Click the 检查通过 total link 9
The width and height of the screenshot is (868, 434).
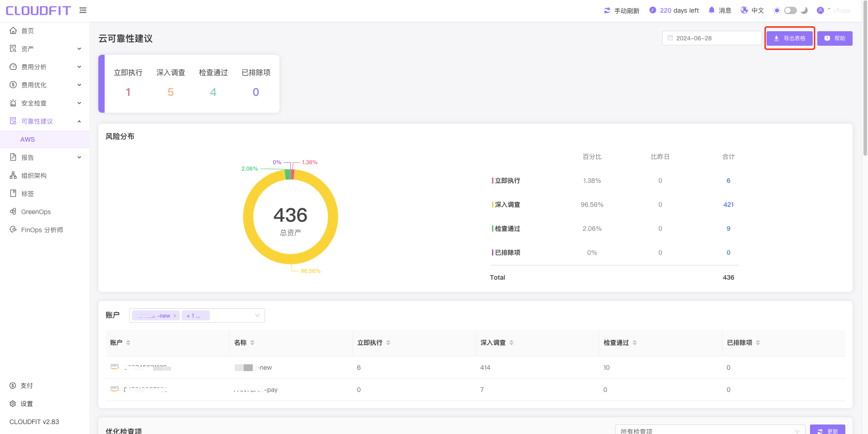pos(728,229)
